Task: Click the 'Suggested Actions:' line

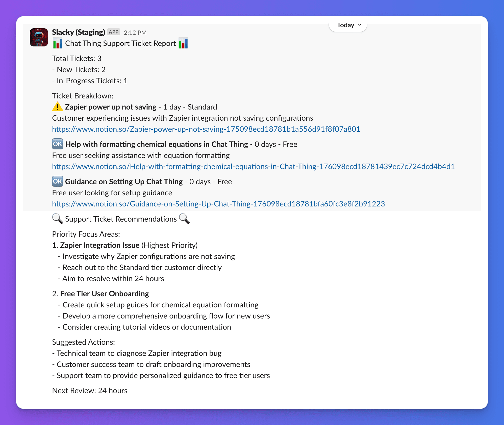Action: click(84, 342)
